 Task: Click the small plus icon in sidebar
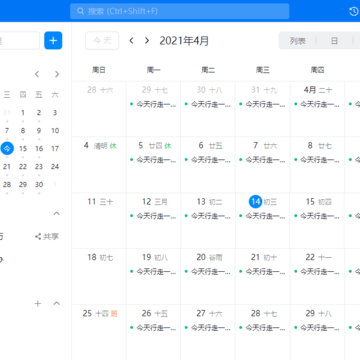coord(38,303)
